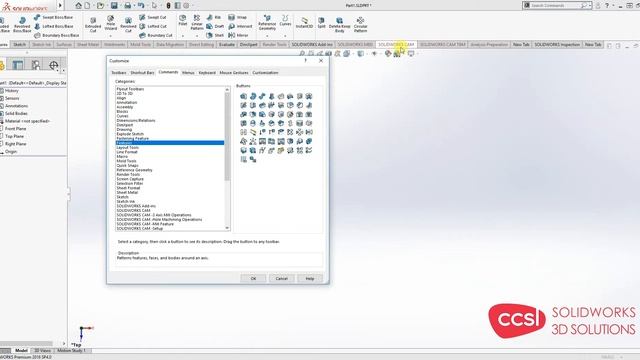The image size is (640, 360).
Task: Expand the Hole Wizard dropdown arrow
Action: 111,36
